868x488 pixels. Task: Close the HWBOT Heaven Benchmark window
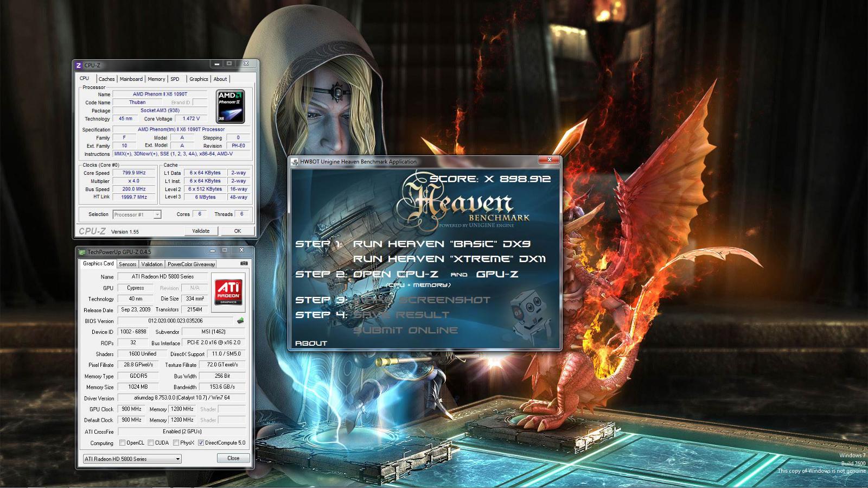549,160
